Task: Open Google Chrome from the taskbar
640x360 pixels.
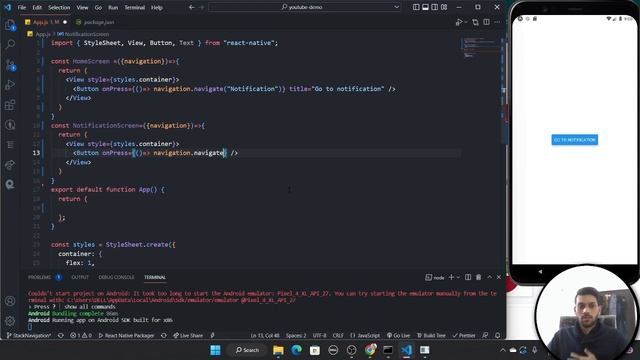Action: click(370, 350)
